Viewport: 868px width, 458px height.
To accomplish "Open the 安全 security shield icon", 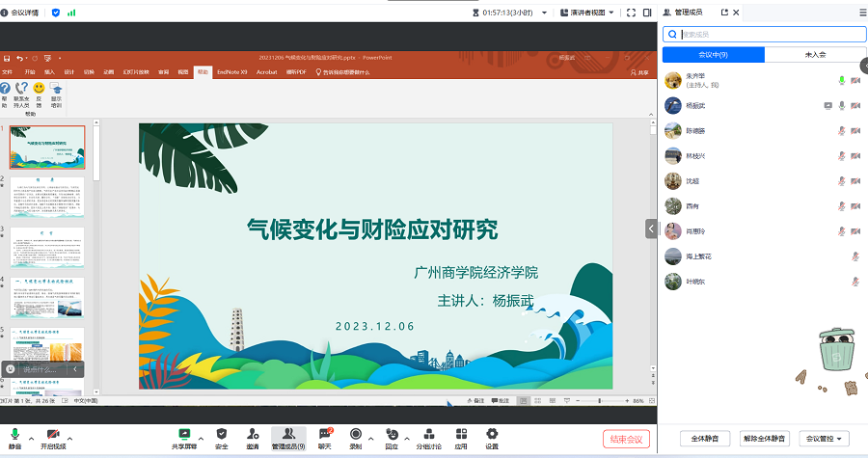I will point(222,435).
